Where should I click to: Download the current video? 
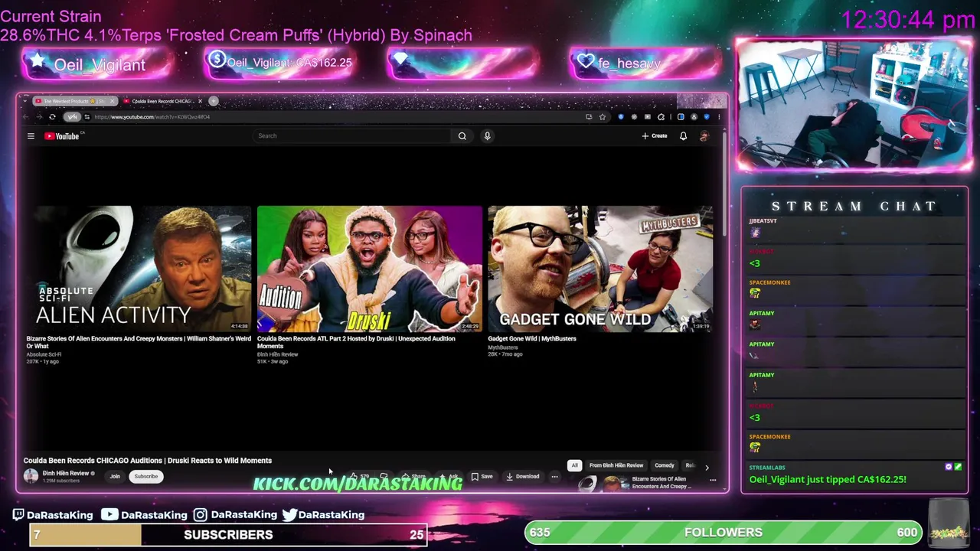coord(522,476)
